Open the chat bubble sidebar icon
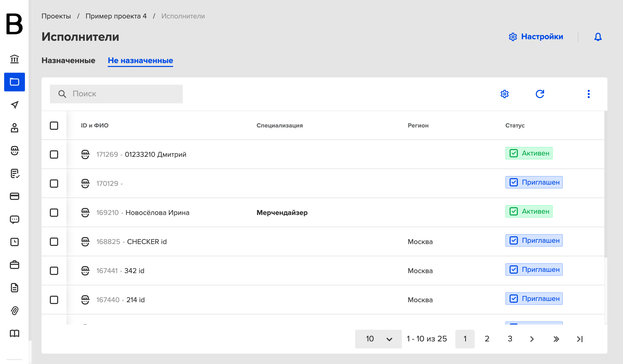Viewport: 623px width, 364px height. pos(15,219)
